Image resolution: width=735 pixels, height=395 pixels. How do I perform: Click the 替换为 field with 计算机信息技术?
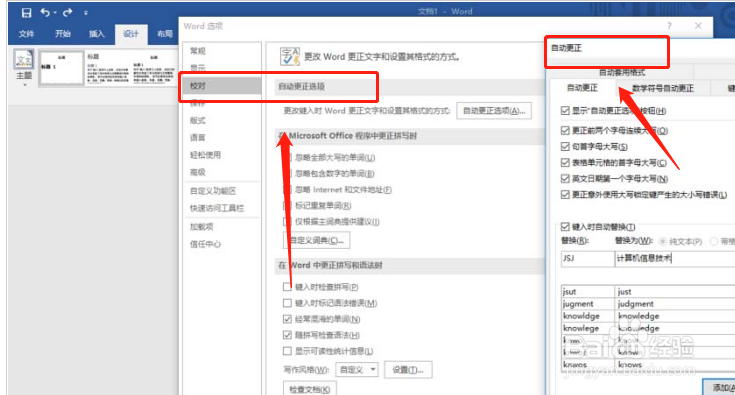[675, 258]
